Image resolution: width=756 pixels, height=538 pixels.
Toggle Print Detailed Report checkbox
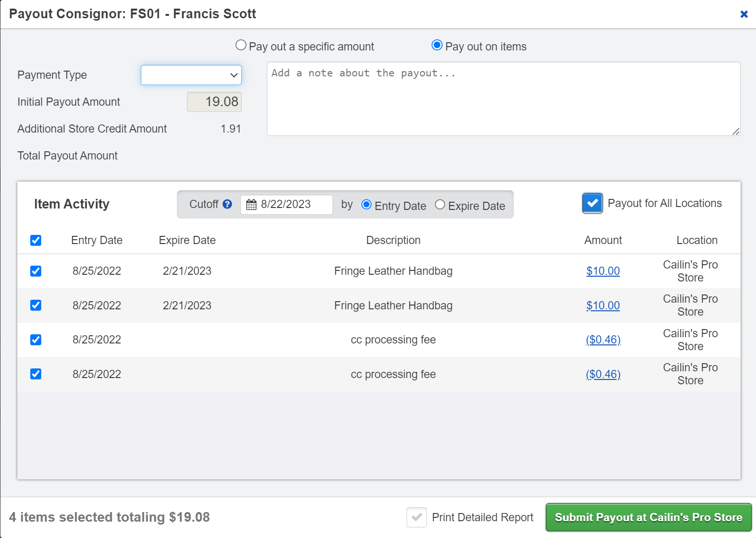click(416, 517)
